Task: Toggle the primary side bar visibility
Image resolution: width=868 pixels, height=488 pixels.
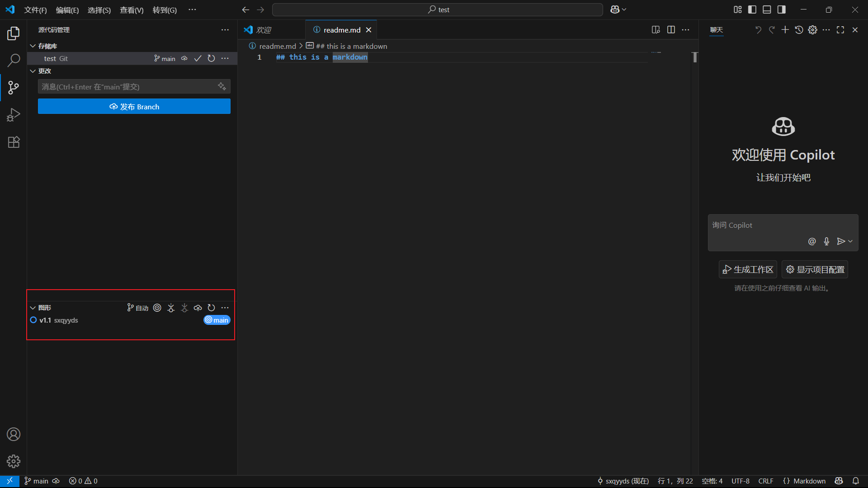Action: click(752, 9)
